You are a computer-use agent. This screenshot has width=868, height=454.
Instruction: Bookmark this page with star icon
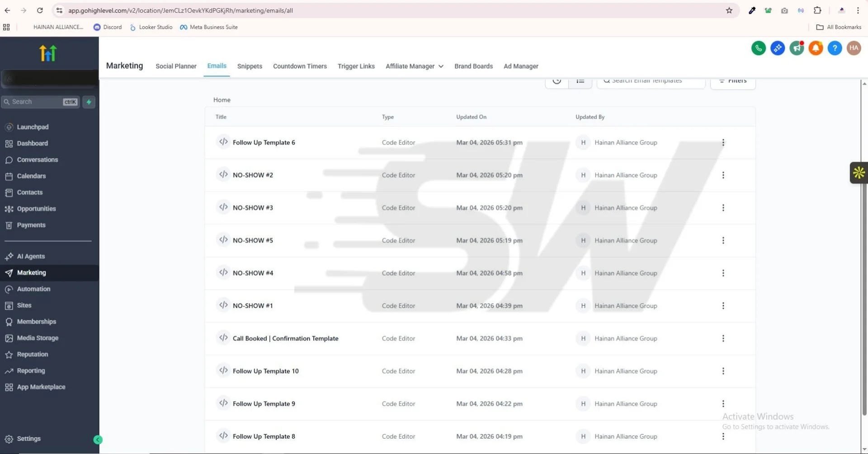(x=729, y=10)
